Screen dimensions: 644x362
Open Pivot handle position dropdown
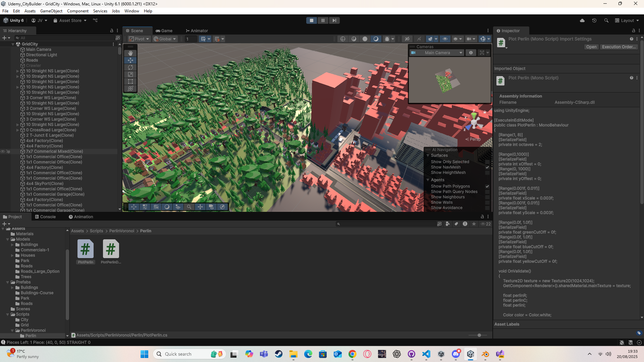coord(139,39)
